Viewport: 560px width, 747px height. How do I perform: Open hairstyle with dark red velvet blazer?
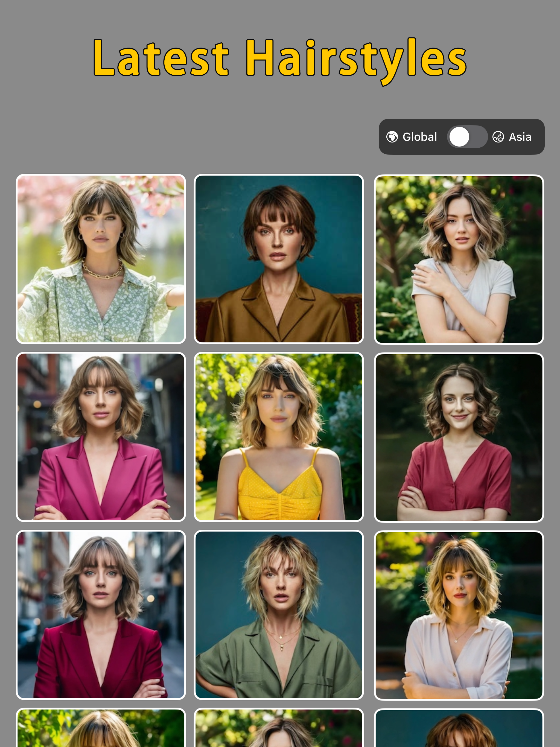[101, 615]
